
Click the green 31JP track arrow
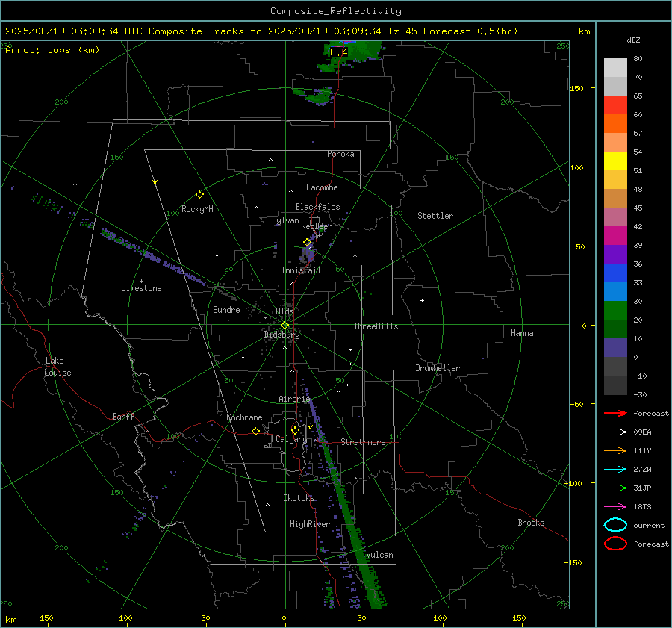pos(615,488)
